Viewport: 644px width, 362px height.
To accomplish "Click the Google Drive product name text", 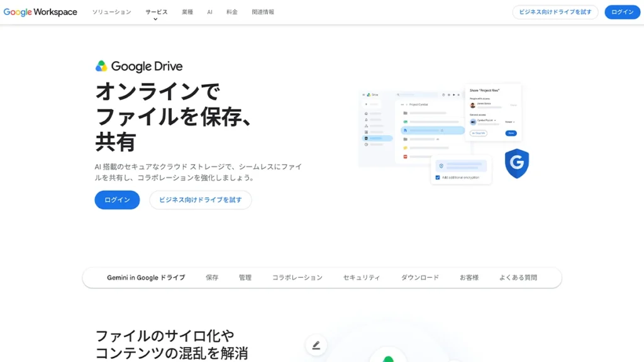I will 147,66.
